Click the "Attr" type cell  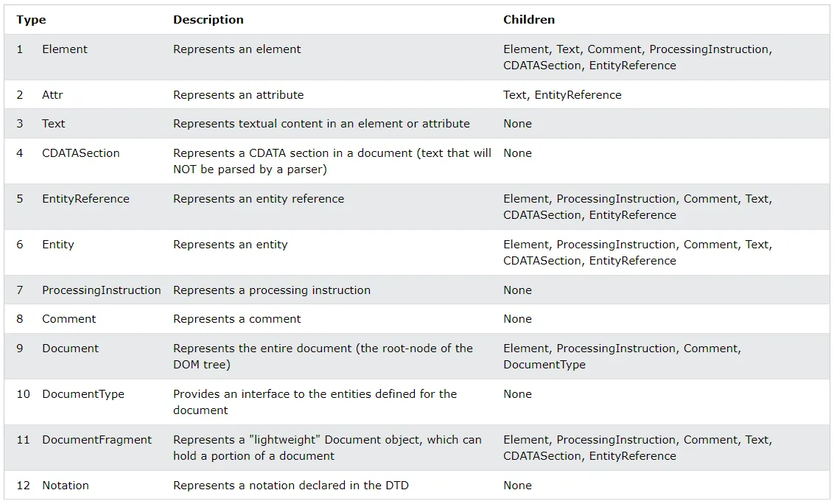52,95
